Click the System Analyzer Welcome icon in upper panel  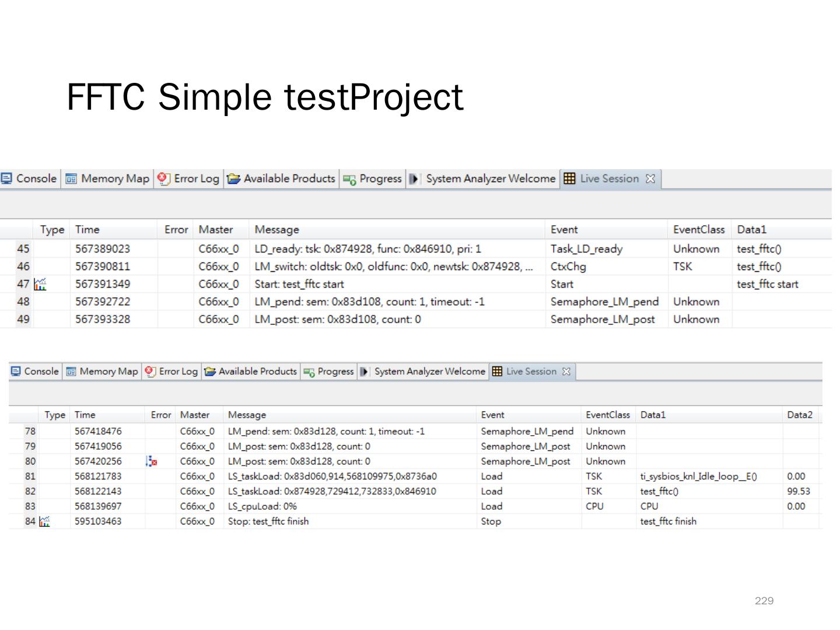pos(414,178)
